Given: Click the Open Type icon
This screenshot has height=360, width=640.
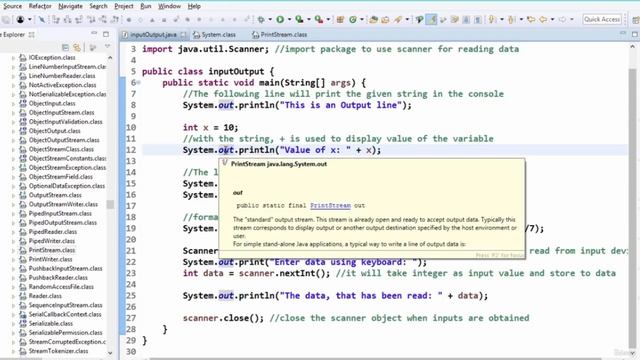Looking at the screenshot, I should coord(373,19).
